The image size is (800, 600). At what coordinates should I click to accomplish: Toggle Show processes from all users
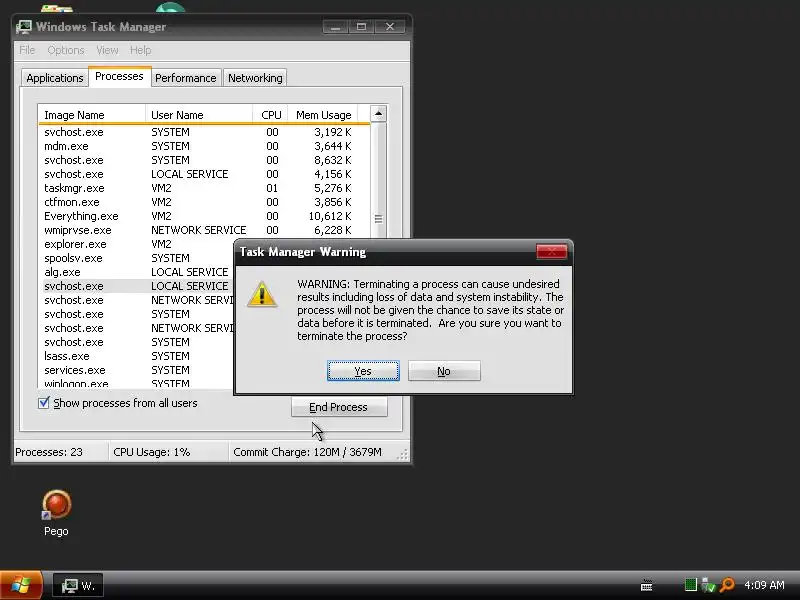coord(44,403)
